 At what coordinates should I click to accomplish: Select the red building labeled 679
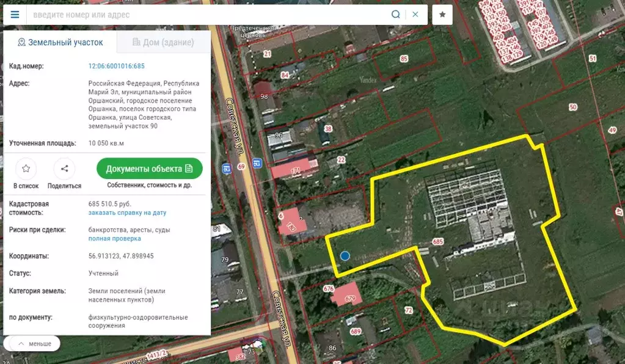(349, 297)
